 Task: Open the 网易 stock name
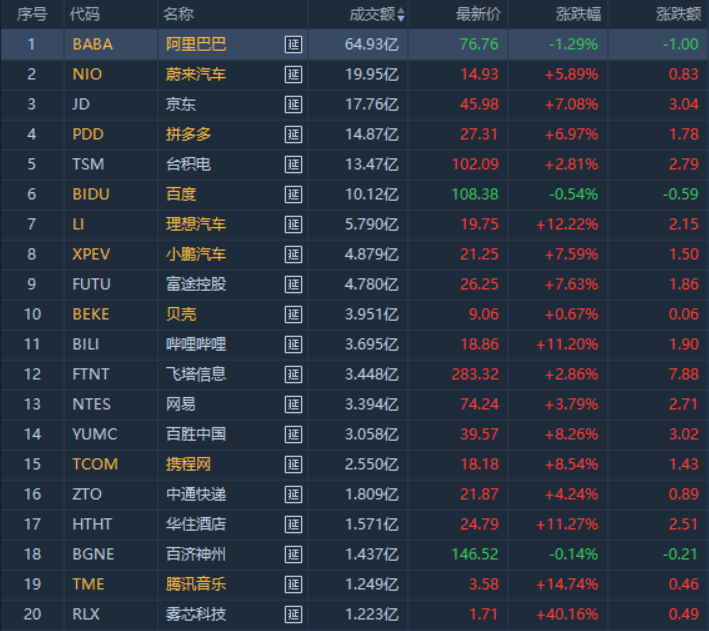click(x=180, y=404)
